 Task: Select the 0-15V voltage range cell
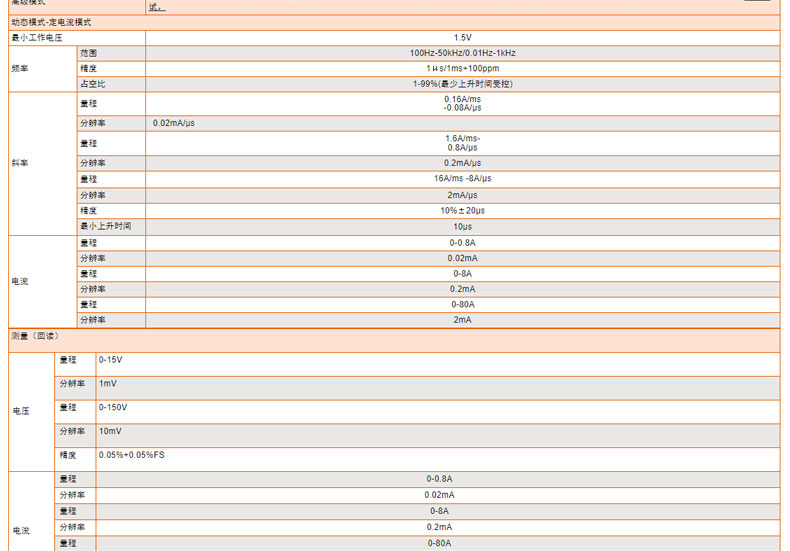point(110,359)
